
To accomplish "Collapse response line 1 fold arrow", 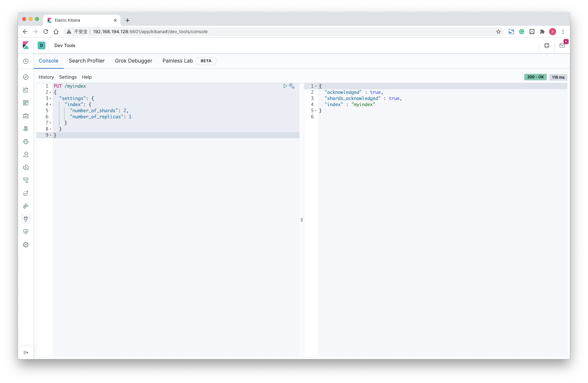I will coord(316,86).
